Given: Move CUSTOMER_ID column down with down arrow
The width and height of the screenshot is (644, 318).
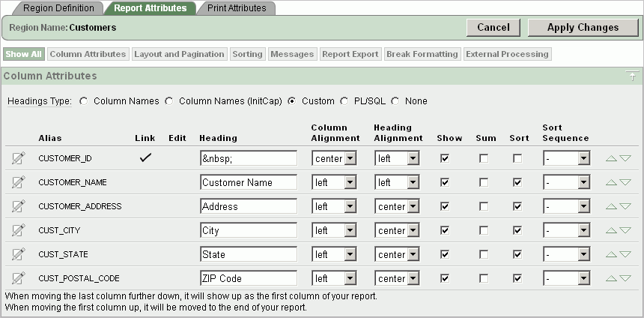Looking at the screenshot, I should [x=625, y=158].
